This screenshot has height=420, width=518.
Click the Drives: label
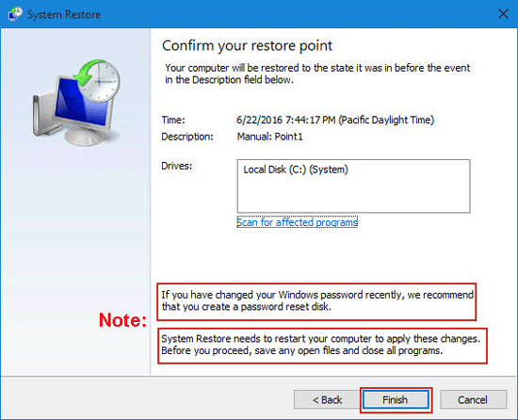pyautogui.click(x=177, y=166)
